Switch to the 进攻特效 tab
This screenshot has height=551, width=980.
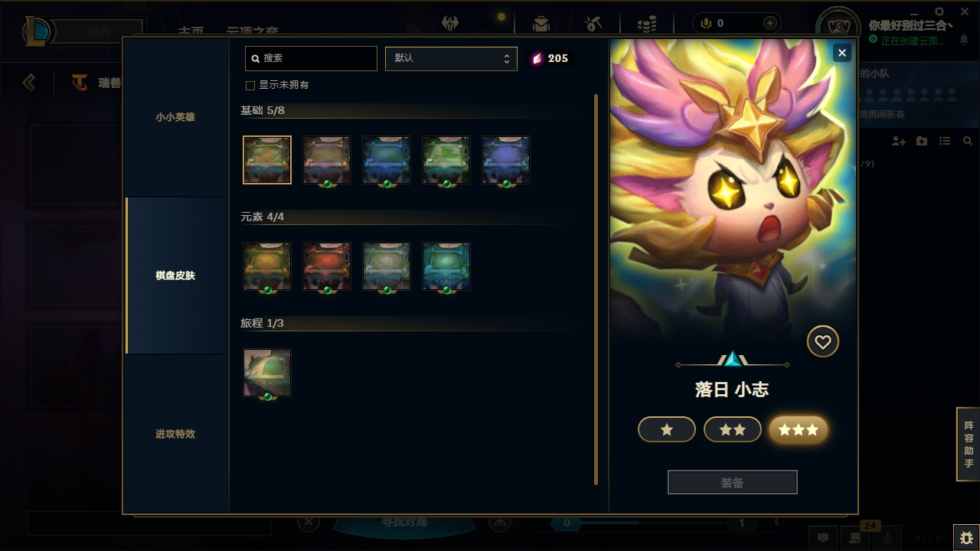tap(176, 434)
